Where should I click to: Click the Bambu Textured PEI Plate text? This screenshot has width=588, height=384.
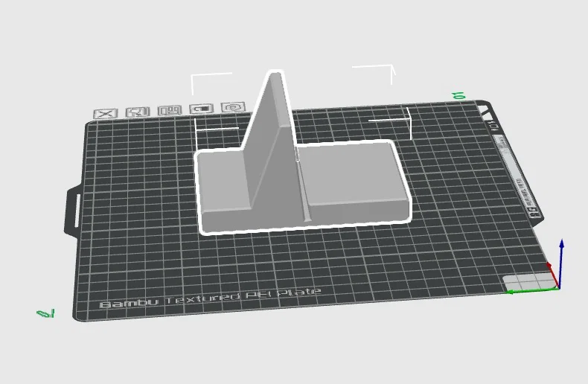tap(211, 298)
